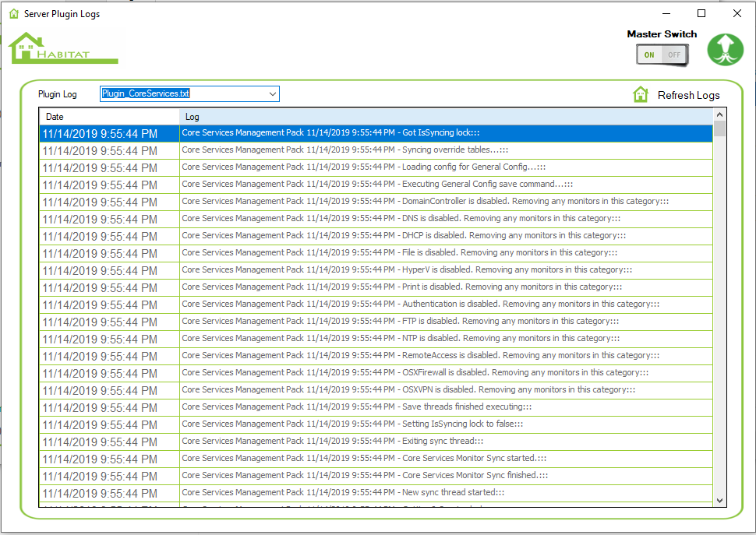Click the Date column header
Screen dimensions: 756x535
tap(109, 117)
